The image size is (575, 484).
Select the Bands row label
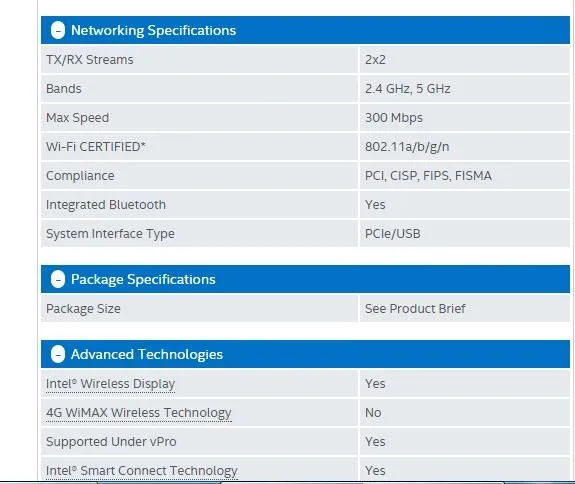pos(63,89)
